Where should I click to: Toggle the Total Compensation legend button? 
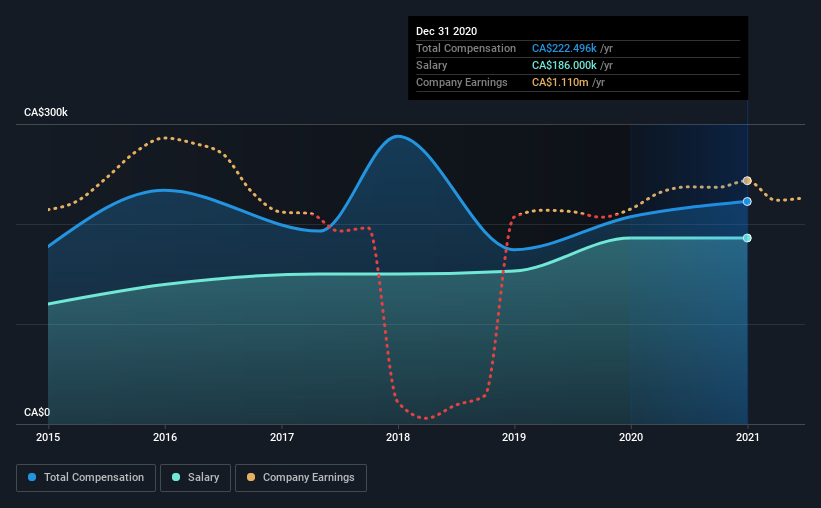[x=86, y=478]
